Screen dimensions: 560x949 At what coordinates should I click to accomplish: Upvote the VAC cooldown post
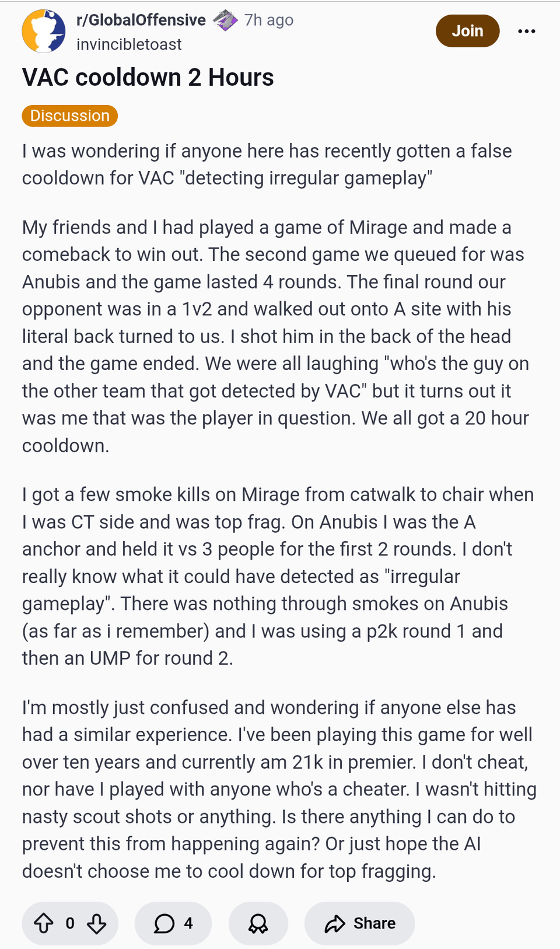(44, 923)
